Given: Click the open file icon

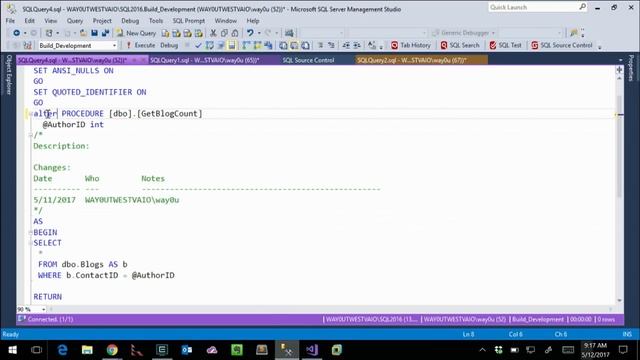Looking at the screenshot, I should [83, 33].
